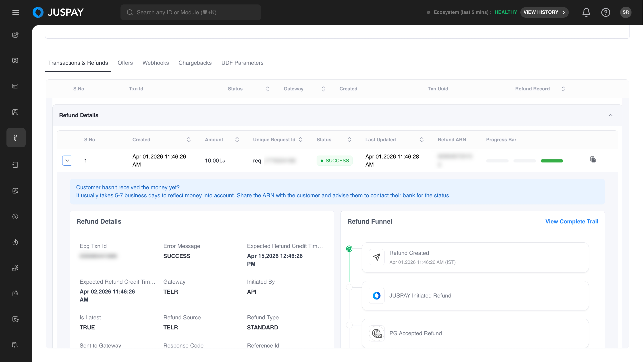Viewport: 644px width, 362px height.
Task: Open the UDF Parameters tab
Action: (x=242, y=63)
